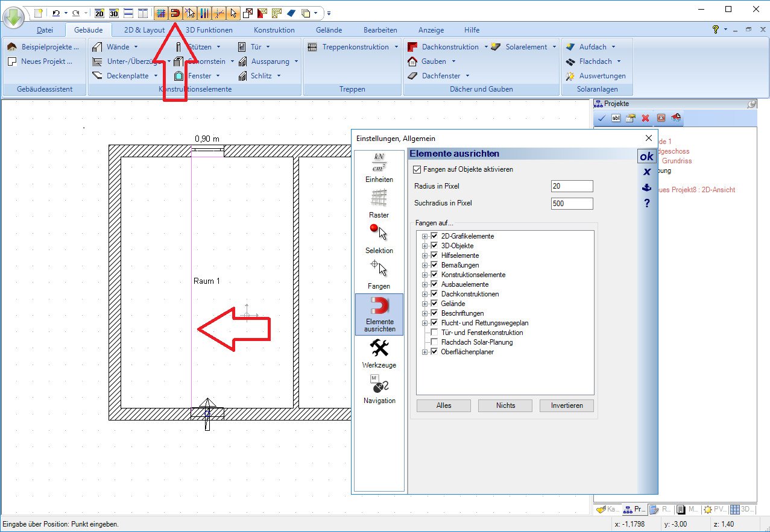The image size is (770, 532).
Task: Open the Wände dropdown
Action: tap(136, 47)
